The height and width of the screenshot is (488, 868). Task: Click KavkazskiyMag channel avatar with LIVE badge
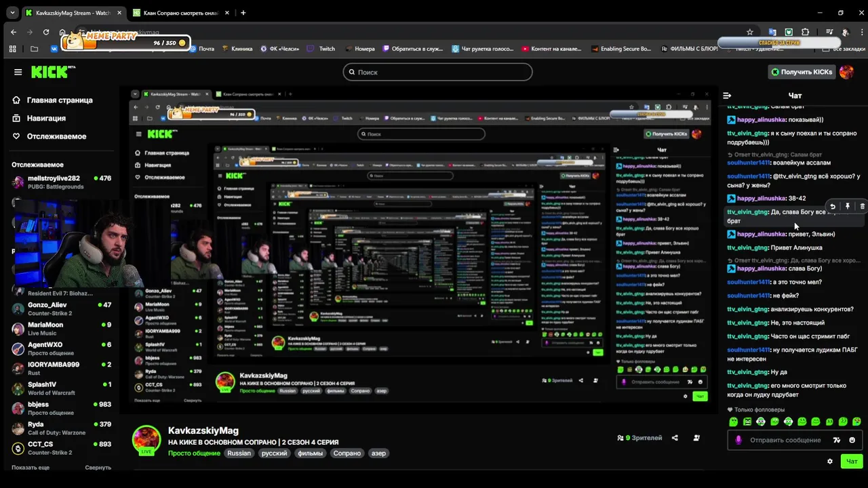coord(146,441)
